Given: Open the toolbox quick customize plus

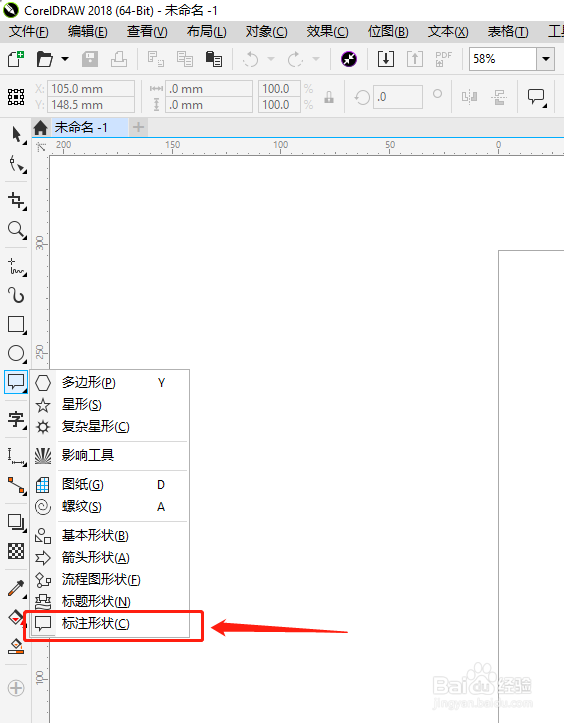Looking at the screenshot, I should tap(16, 688).
